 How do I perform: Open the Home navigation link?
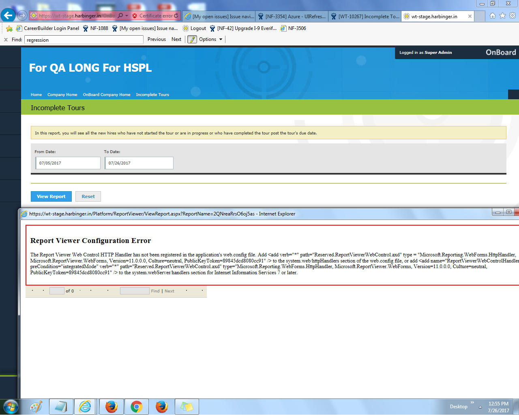[36, 95]
